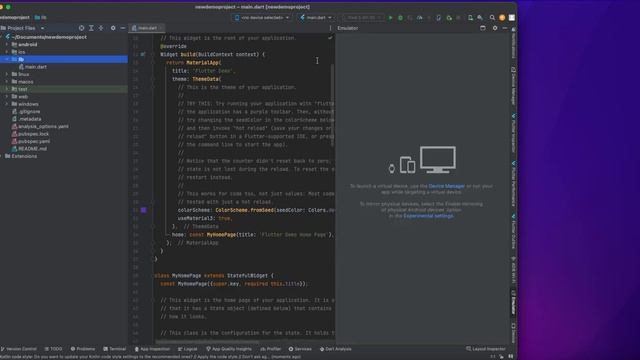Click expand all icon in Project panel
The height and width of the screenshot is (360, 640).
pos(91,28)
